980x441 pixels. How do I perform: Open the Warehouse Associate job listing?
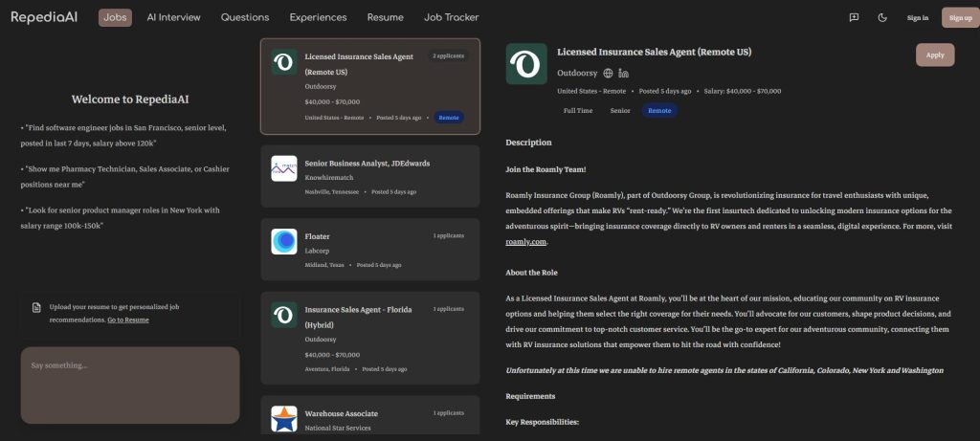pyautogui.click(x=370, y=415)
